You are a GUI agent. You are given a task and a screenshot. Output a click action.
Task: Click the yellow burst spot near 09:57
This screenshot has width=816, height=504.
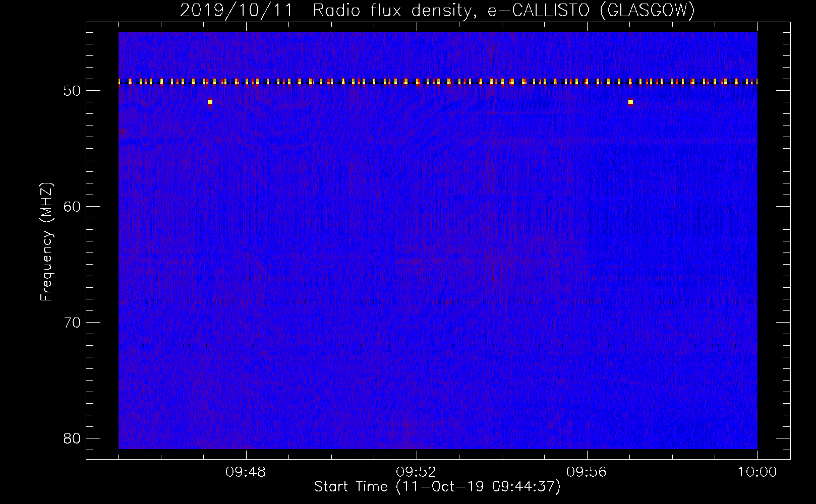[630, 102]
